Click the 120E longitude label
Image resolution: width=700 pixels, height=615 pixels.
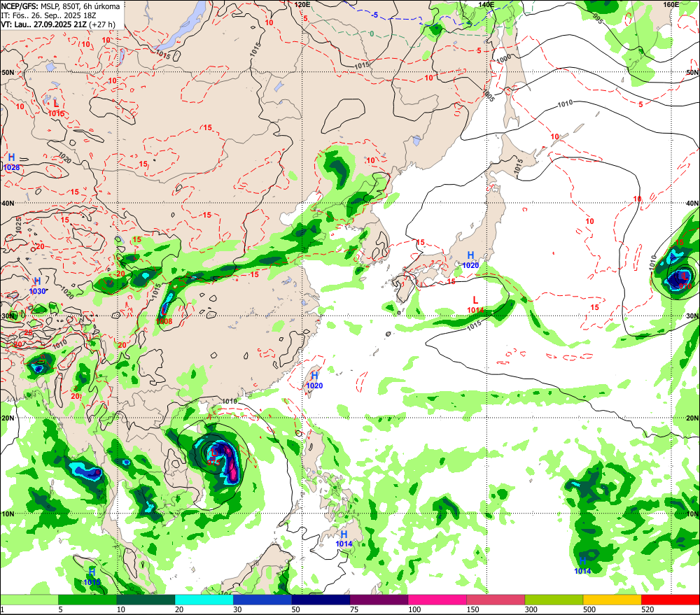[302, 4]
